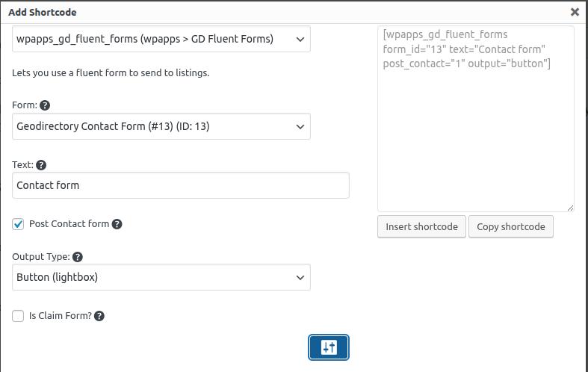Click the Contact form text input field

[x=181, y=185]
